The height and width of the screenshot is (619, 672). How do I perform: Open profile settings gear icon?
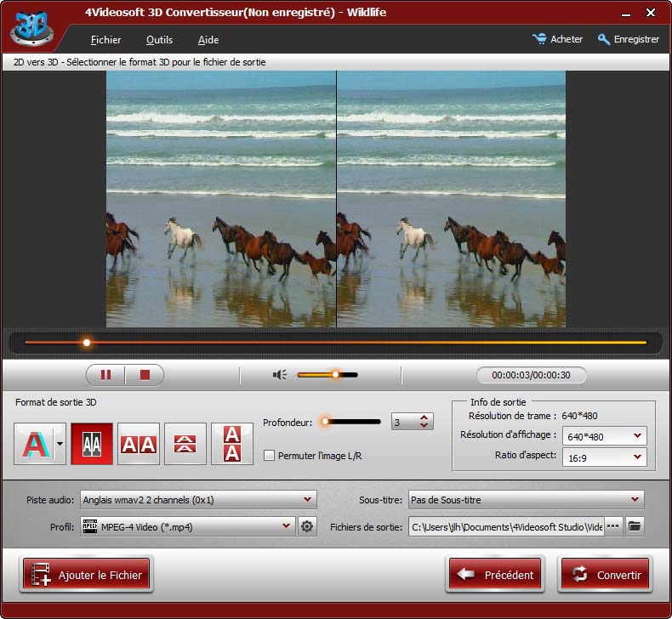click(x=307, y=527)
